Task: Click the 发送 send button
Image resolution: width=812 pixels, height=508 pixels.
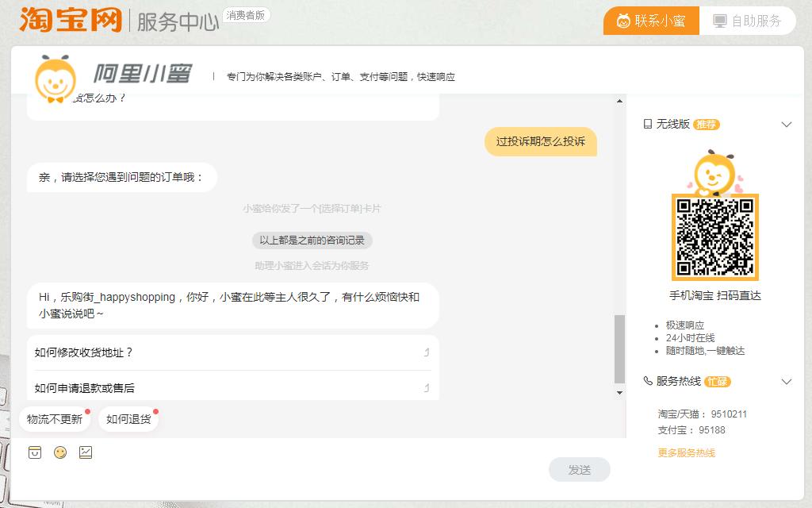Action: click(580, 469)
